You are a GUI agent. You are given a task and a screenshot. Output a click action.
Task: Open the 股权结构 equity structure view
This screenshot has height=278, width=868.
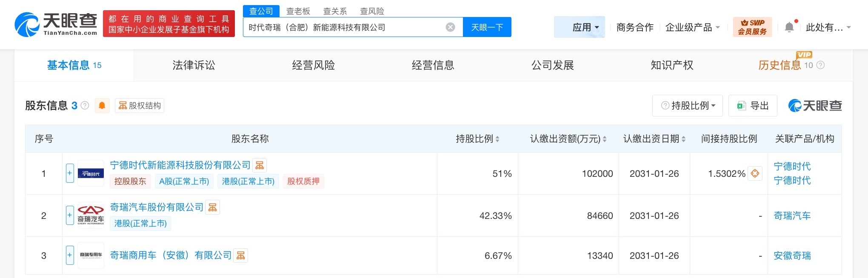tap(139, 105)
